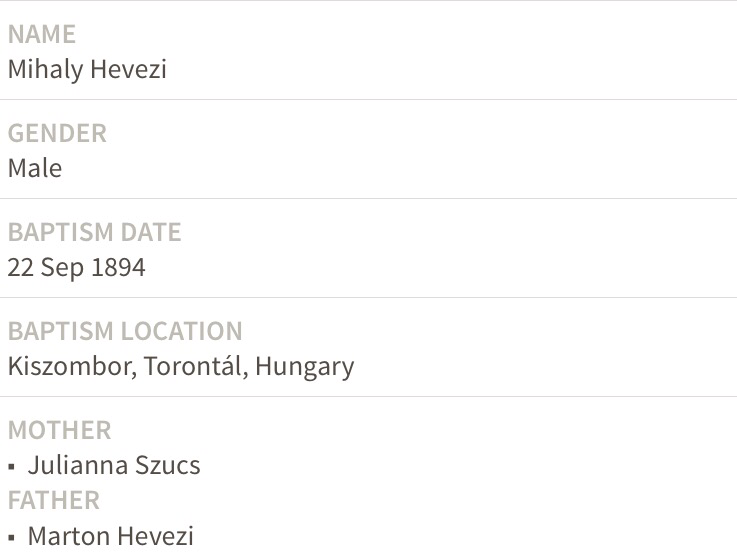Click the BAPTISM DATE label
737x557 pixels.
94,233
